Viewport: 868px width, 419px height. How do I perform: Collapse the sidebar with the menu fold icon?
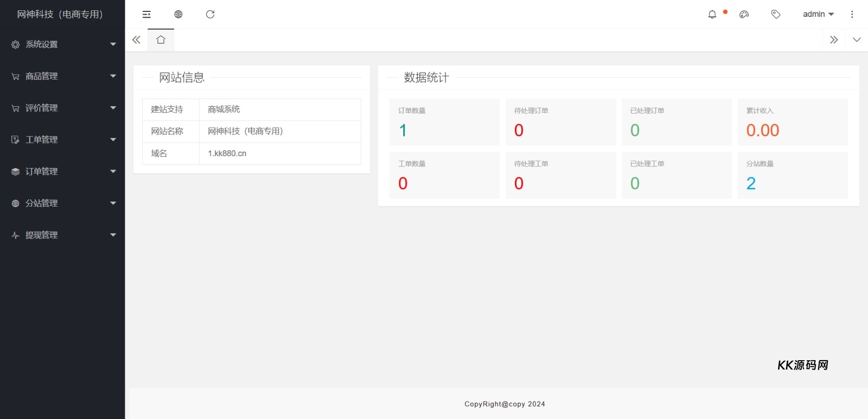[x=146, y=14]
